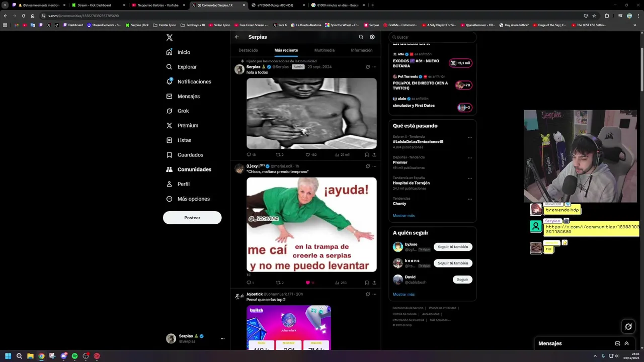Open options for Chanty trend
Image resolution: width=644 pixels, height=362 pixels.
[470, 199]
